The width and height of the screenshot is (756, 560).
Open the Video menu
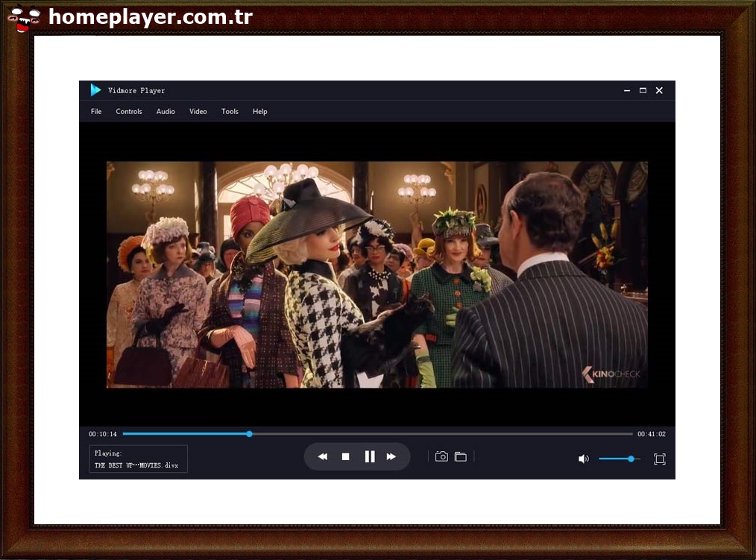click(198, 111)
